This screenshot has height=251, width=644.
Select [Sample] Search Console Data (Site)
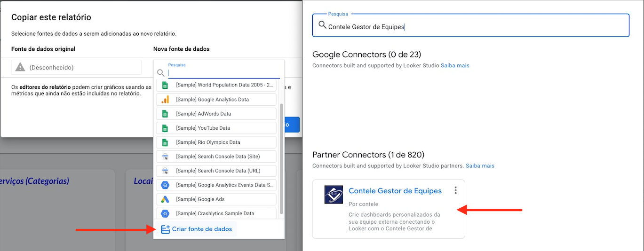216,157
